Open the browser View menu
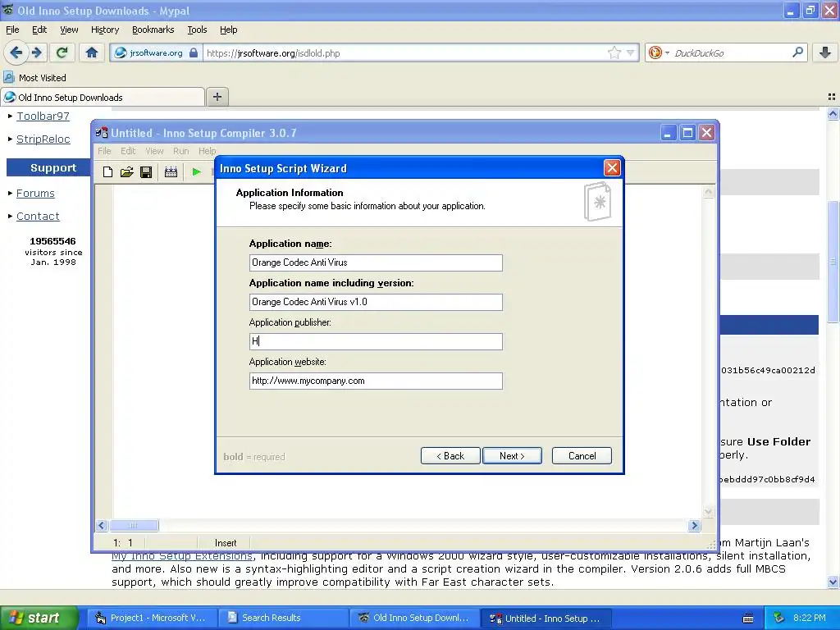Viewport: 840px width, 630px height. [69, 30]
